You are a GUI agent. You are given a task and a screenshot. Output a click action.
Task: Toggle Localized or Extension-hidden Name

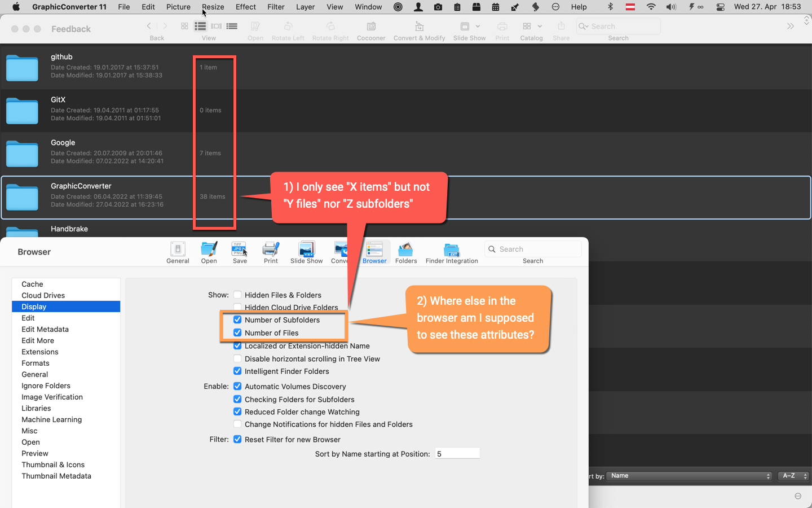tap(237, 345)
